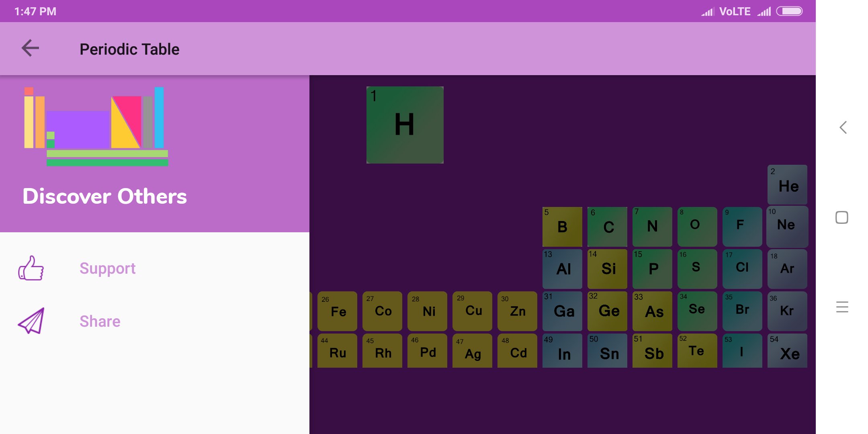Tap the Android recent apps button
Image resolution: width=868 pixels, height=434 pixels.
coord(842,307)
